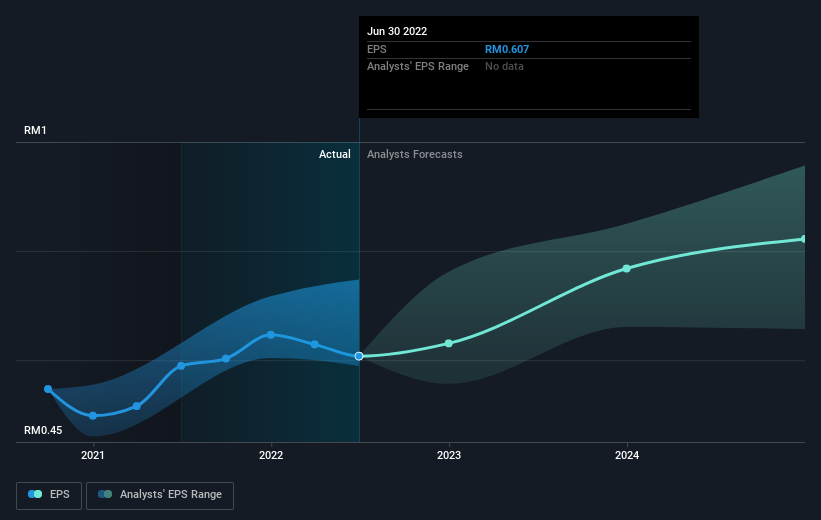This screenshot has width=821, height=520.
Task: Select the 2024 forecast EPS point
Action: (627, 269)
